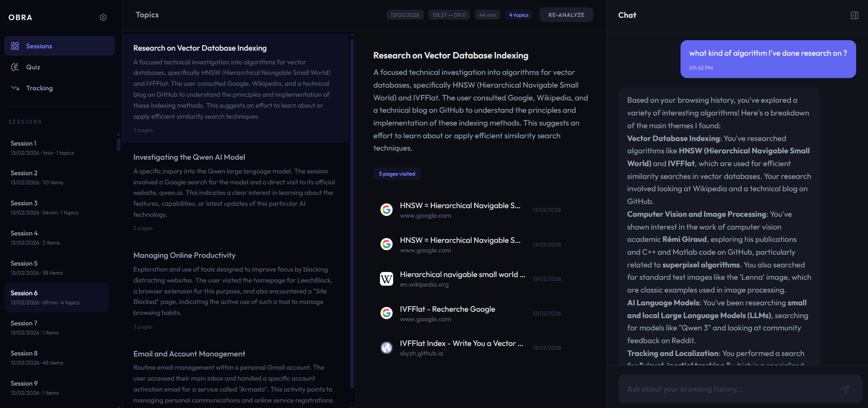Click the 13/02/2026 date badge in header
Viewport: 868px width, 408px height.
(405, 15)
